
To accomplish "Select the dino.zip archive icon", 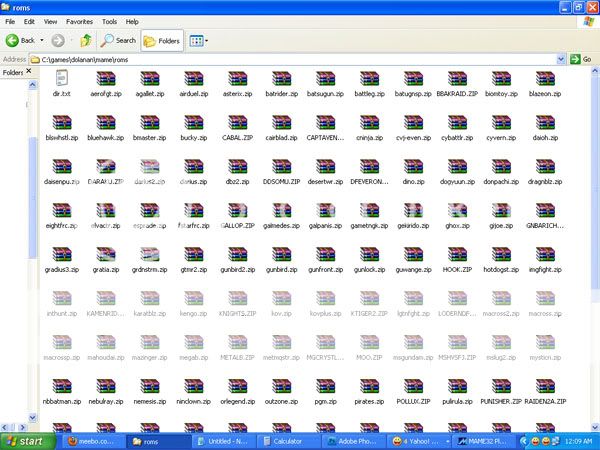I will coord(413,166).
